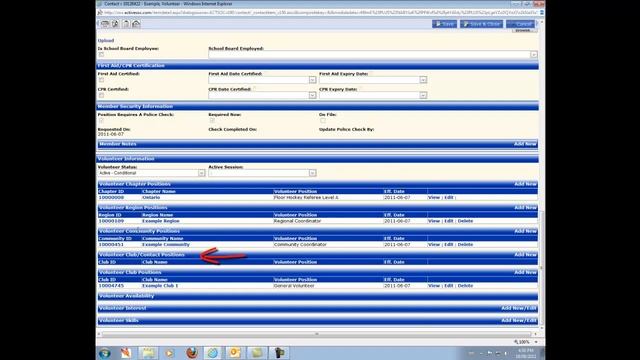Screen dimensions: 640x360
Task: Click Add New for Volunteer Club/Contact Positions
Action: click(x=525, y=255)
